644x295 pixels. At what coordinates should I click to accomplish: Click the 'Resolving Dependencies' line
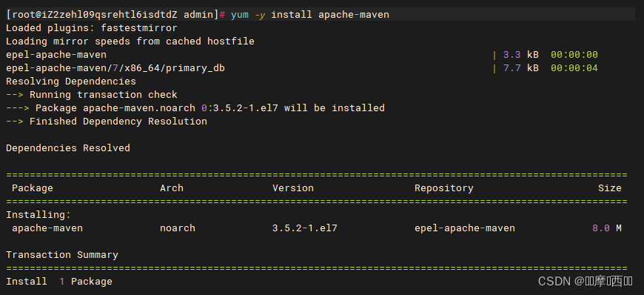tap(71, 82)
